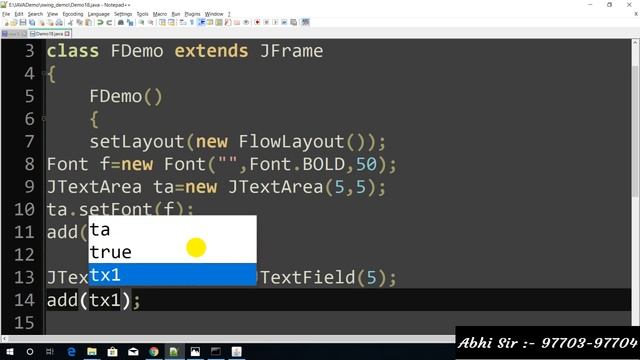
Task: Click the Zoom In toolbar icon
Action: click(141, 22)
